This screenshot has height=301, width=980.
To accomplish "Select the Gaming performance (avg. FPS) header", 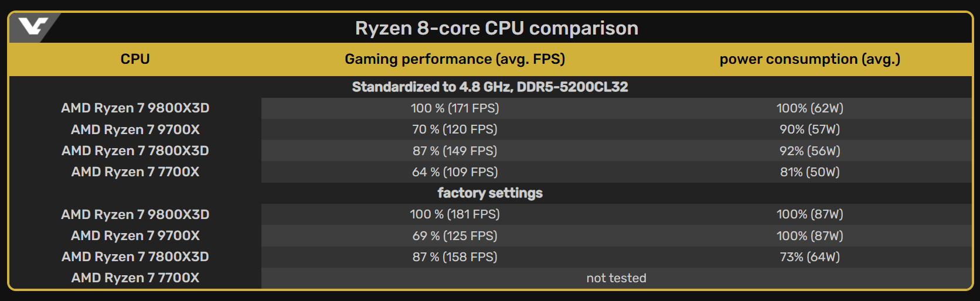I will click(455, 59).
